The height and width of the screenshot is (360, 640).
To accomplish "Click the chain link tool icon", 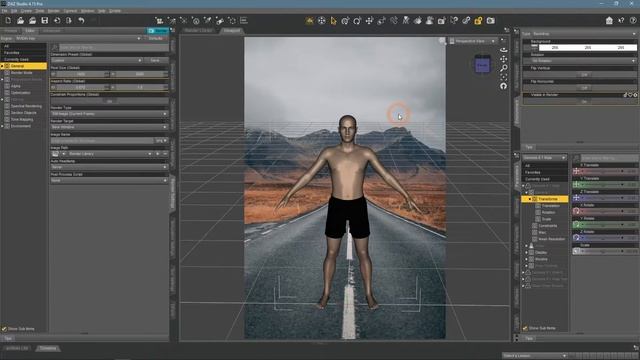I will click(466, 20).
